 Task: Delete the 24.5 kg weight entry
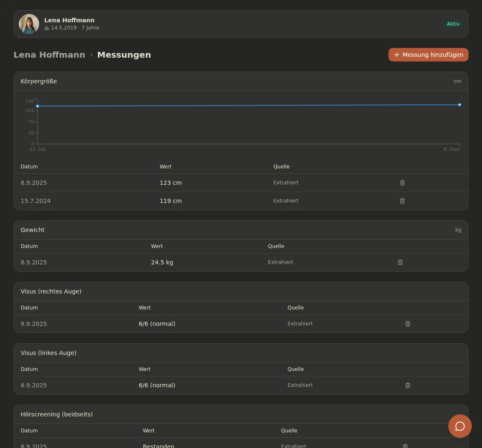pos(400,262)
